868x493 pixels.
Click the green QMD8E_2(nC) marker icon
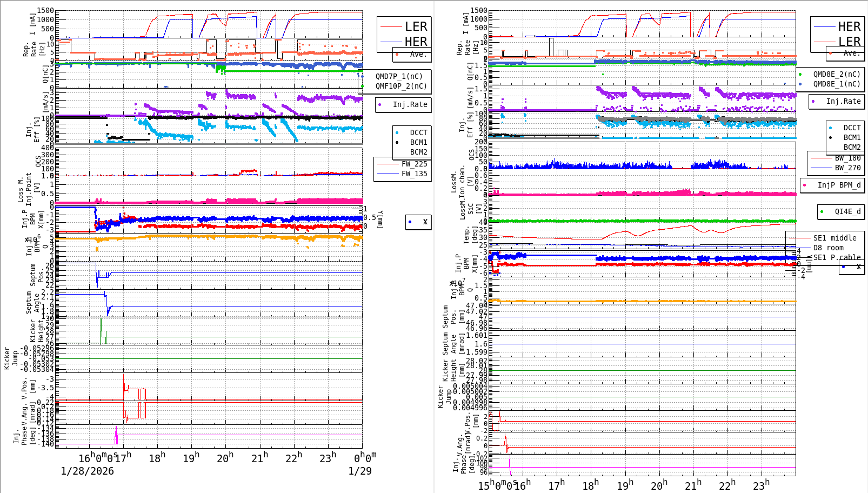[x=800, y=74]
